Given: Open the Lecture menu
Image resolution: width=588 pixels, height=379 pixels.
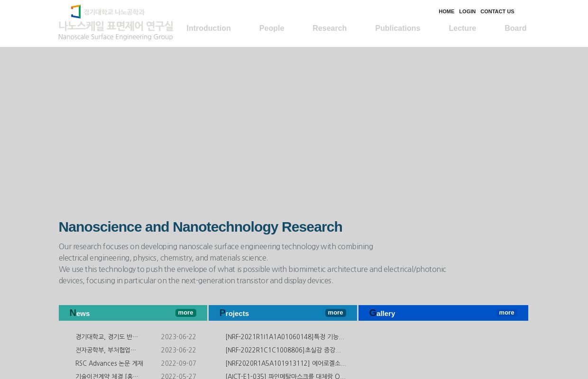Looking at the screenshot, I should (462, 28).
